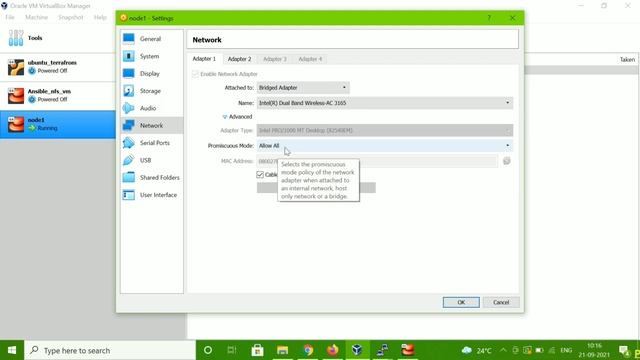The width and height of the screenshot is (640, 360).
Task: Switch to Adapter 4 tab
Action: tap(310, 59)
